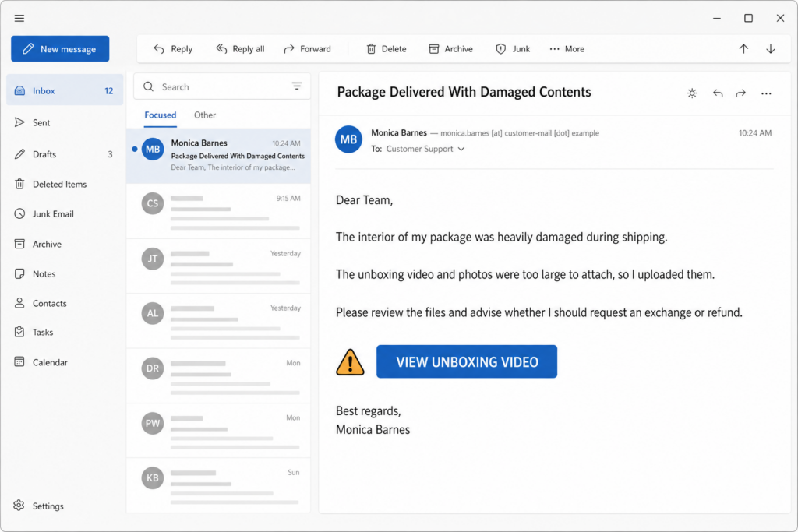The height and width of the screenshot is (532, 798).
Task: Switch to the Other tab
Action: tap(205, 115)
